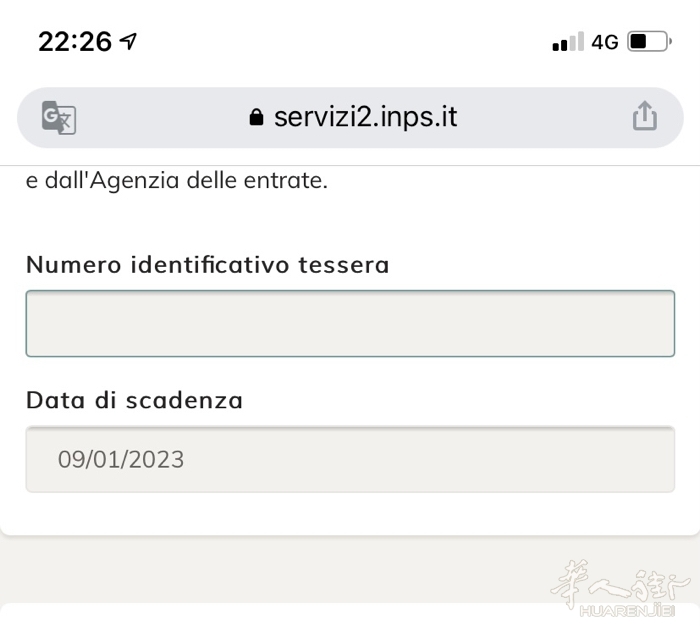Screen dimensions: 700x626
Task: Tap the Google Translate icon in address bar
Action: (x=58, y=117)
